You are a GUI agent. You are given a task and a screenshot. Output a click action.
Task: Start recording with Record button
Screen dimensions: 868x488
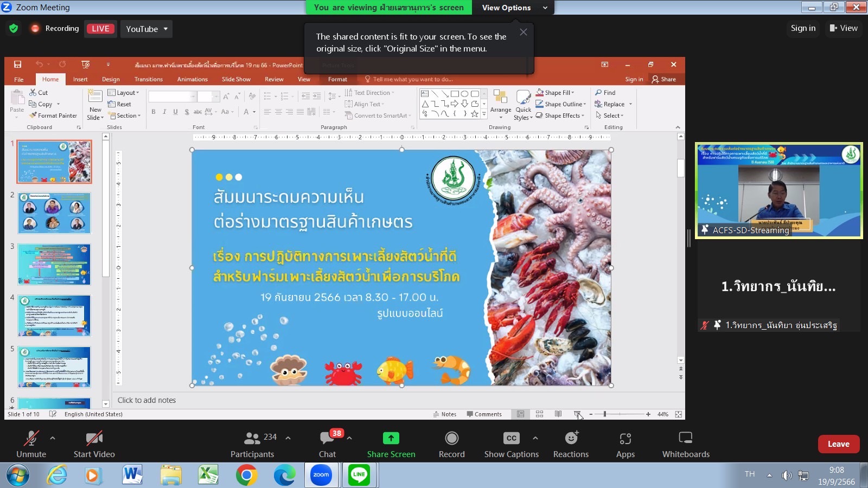(x=451, y=444)
